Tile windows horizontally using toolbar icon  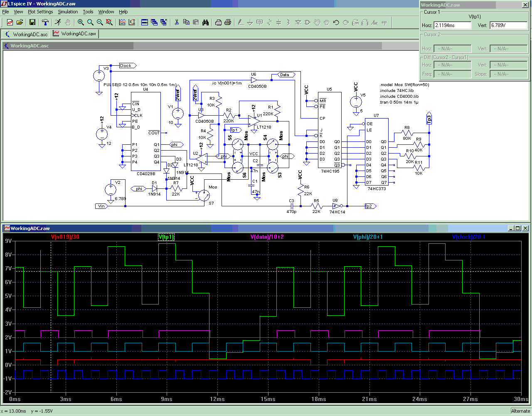point(145,22)
